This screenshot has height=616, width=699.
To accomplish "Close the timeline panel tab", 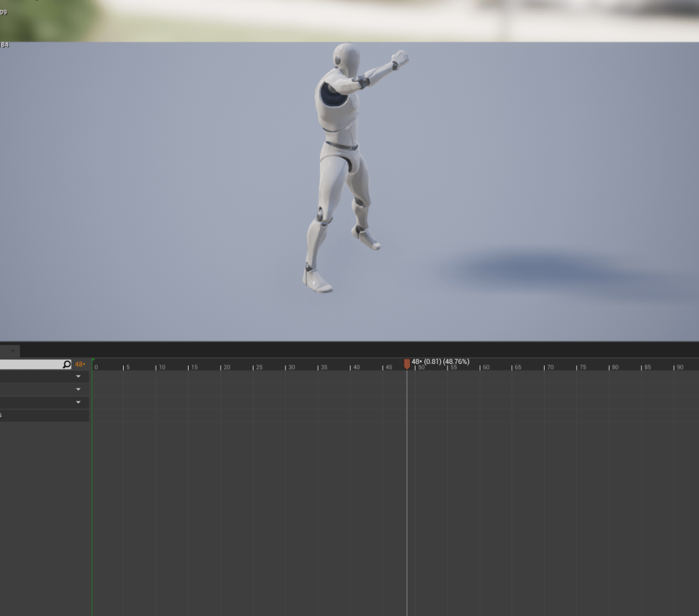I will (x=12, y=351).
